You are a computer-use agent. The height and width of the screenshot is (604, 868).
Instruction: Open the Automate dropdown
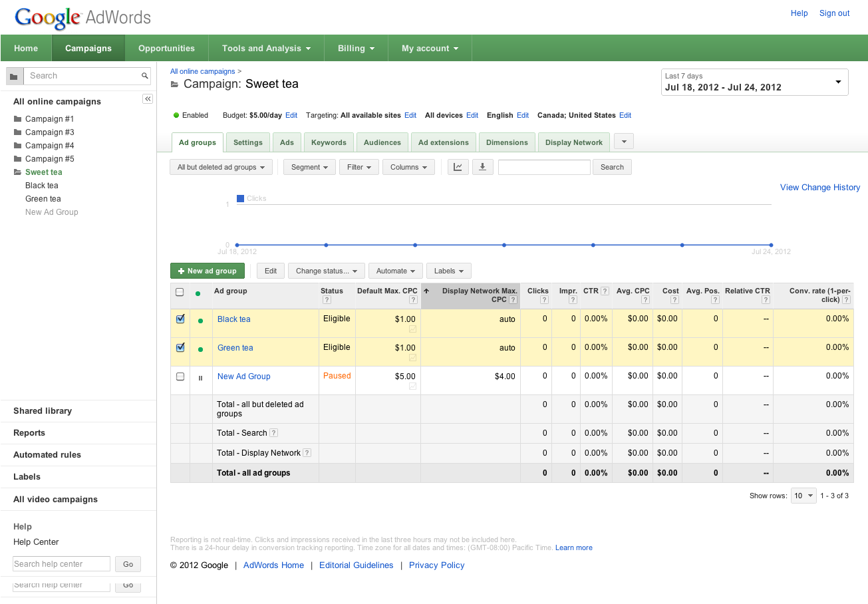tap(396, 271)
